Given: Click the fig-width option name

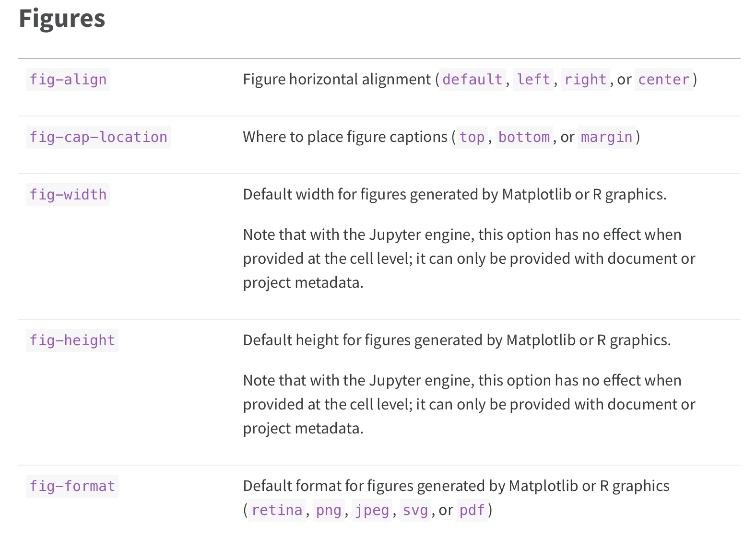Looking at the screenshot, I should [68, 195].
